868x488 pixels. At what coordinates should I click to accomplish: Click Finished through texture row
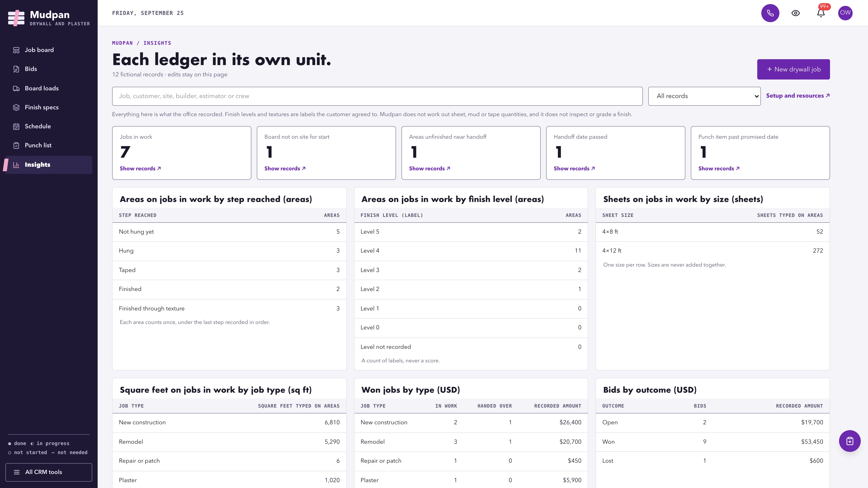click(229, 308)
